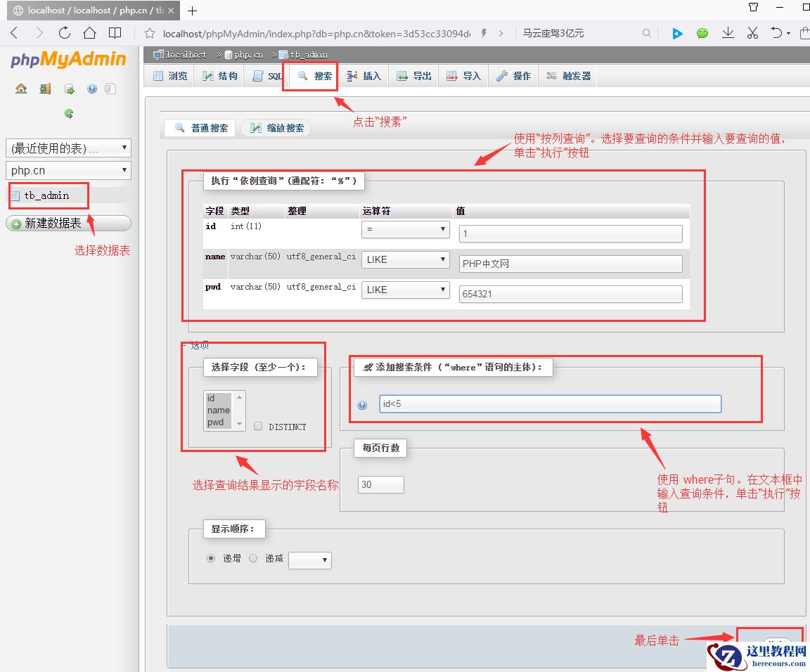Click the phpMyAdmin home icon
Image resolution: width=810 pixels, height=672 pixels.
tap(21, 89)
